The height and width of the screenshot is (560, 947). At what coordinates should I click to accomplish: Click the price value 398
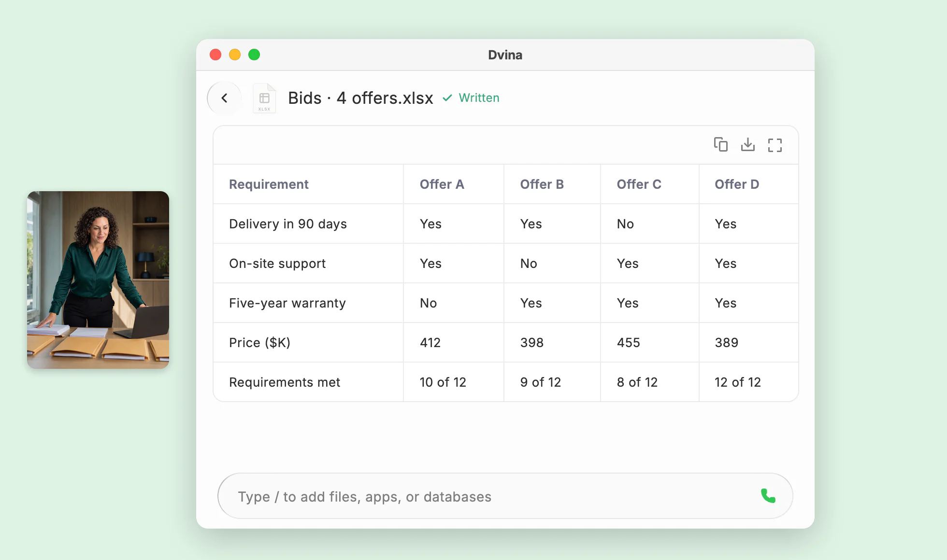tap(532, 343)
